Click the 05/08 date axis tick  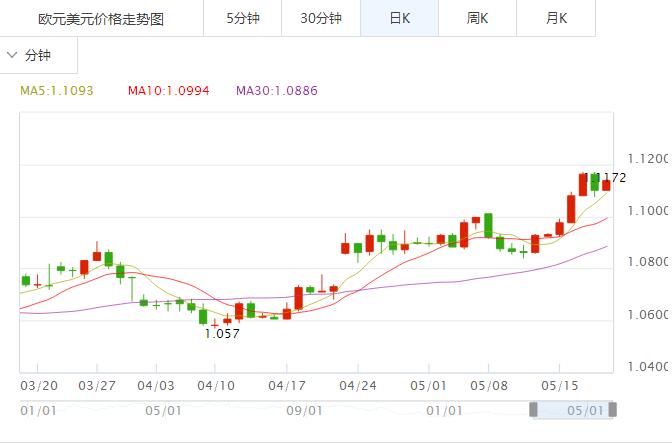(x=489, y=386)
